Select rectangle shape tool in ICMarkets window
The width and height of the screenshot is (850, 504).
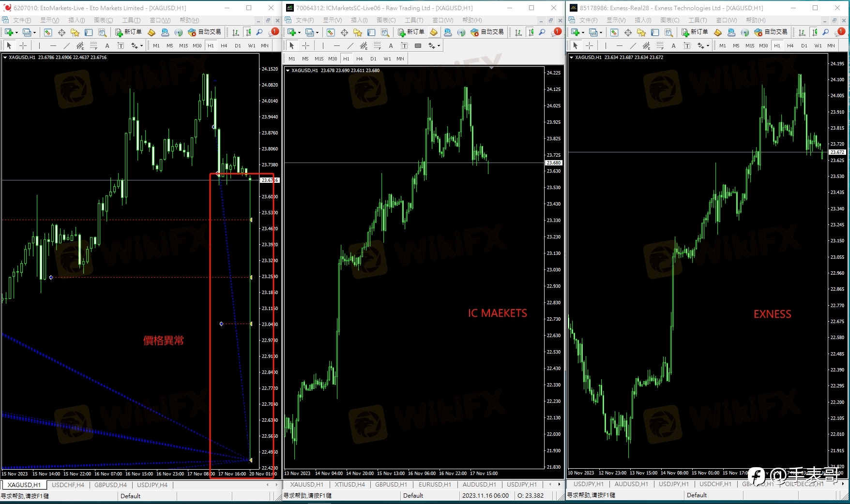pos(418,45)
